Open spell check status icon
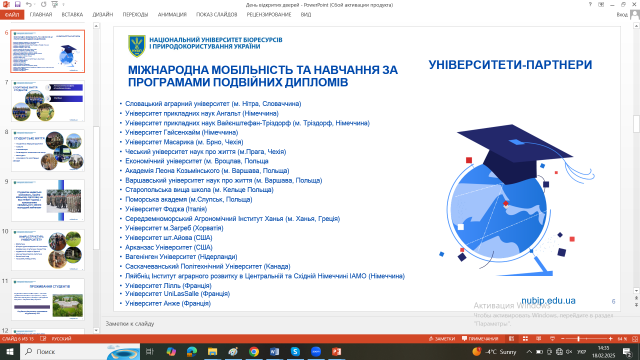Image resolution: width=640 pixels, height=360 pixels. point(43,339)
